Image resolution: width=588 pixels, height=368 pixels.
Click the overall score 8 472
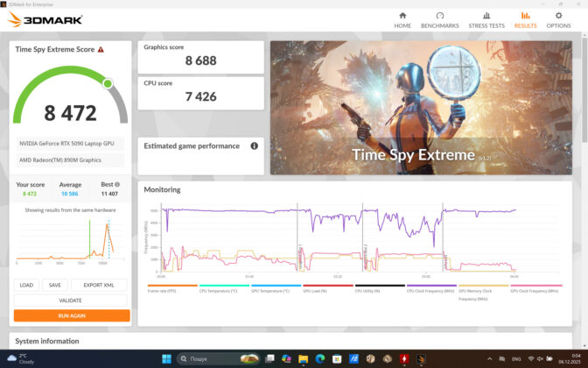(x=71, y=113)
